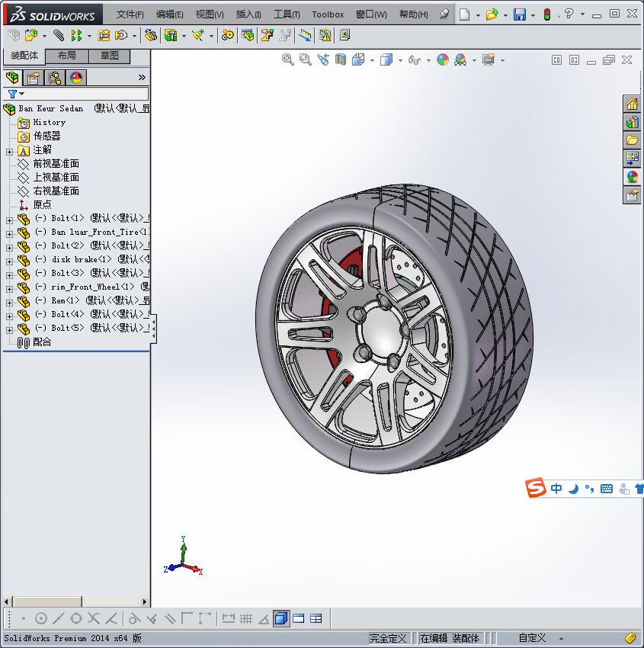The height and width of the screenshot is (648, 644).
Task: Click the Insert Components toolbar icon
Action: pyautogui.click(x=31, y=36)
